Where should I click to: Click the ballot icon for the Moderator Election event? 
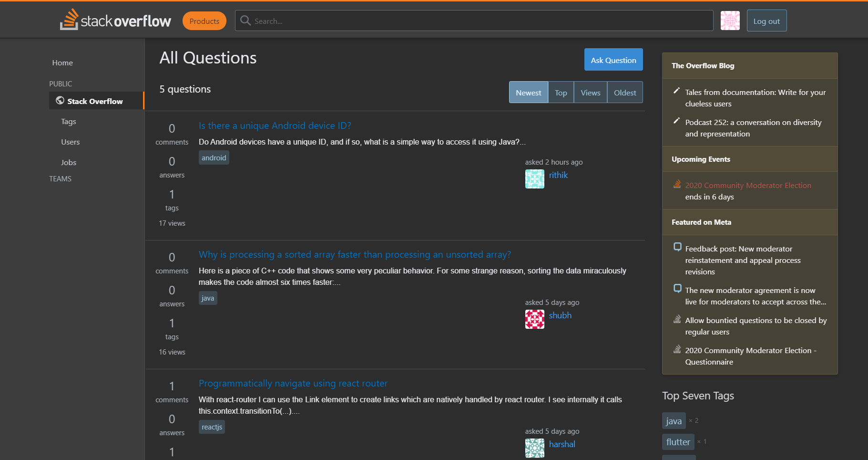[677, 184]
